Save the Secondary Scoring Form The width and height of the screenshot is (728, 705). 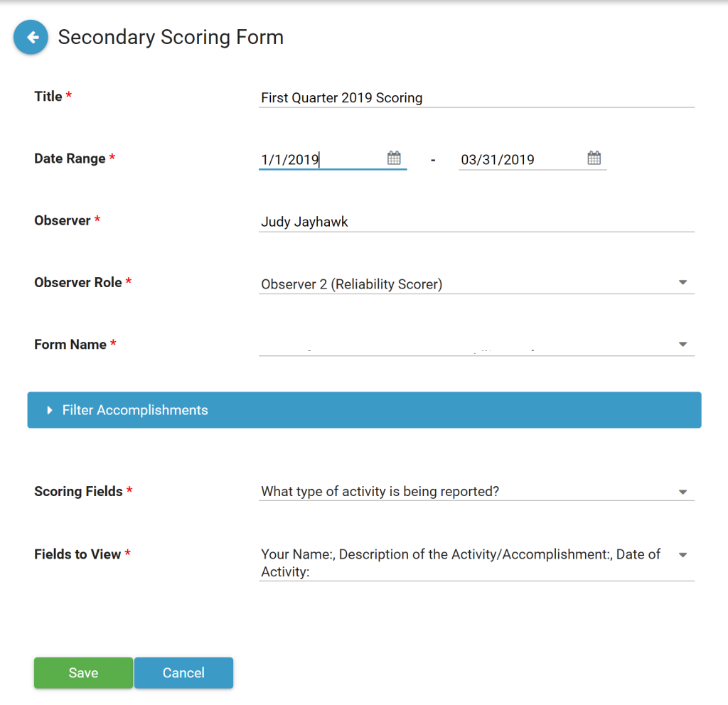(83, 672)
